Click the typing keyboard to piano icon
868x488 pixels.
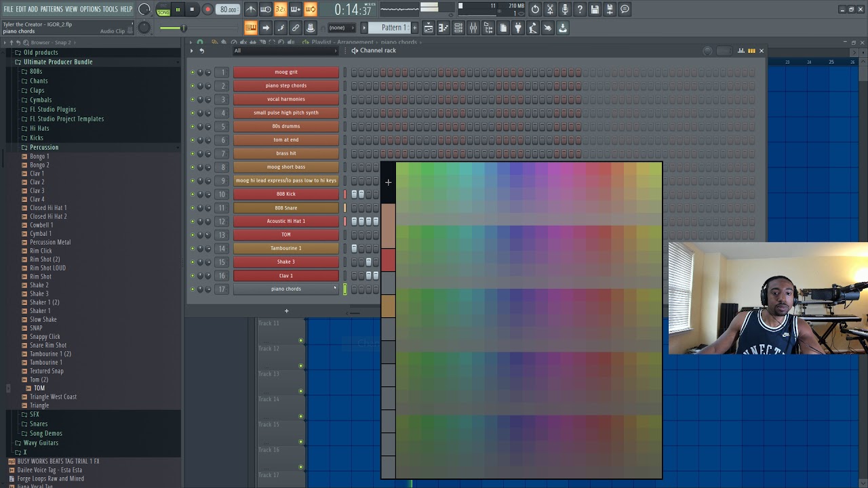click(251, 28)
